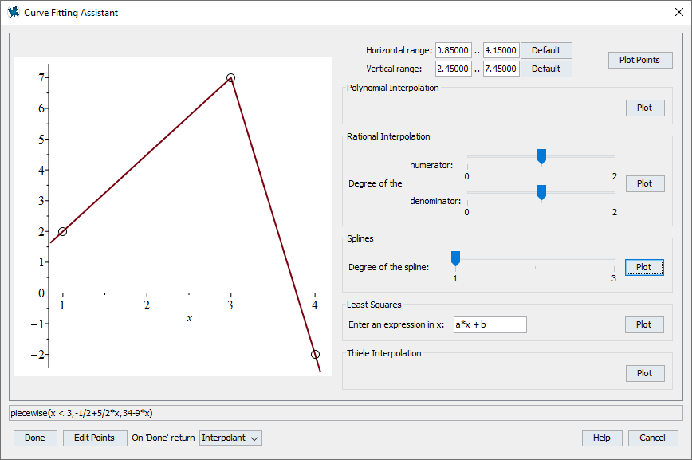Image resolution: width=692 pixels, height=460 pixels.
Task: Click the Plot Points button
Action: (x=639, y=60)
